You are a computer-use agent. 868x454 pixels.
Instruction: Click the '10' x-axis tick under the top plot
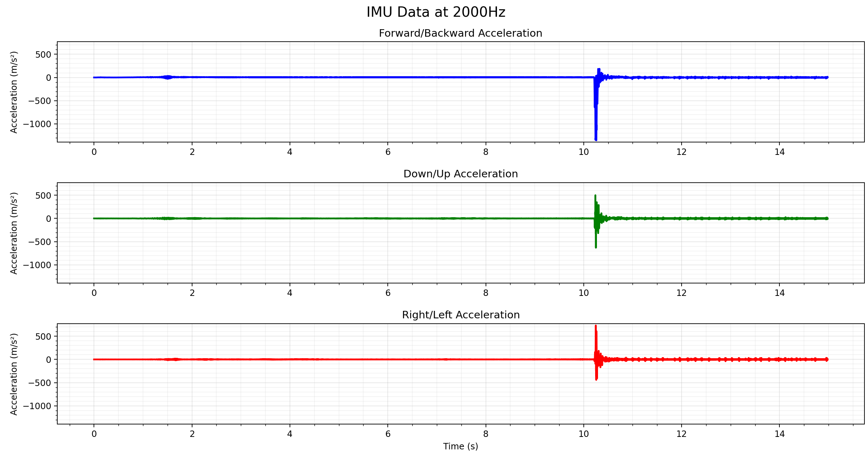(583, 152)
